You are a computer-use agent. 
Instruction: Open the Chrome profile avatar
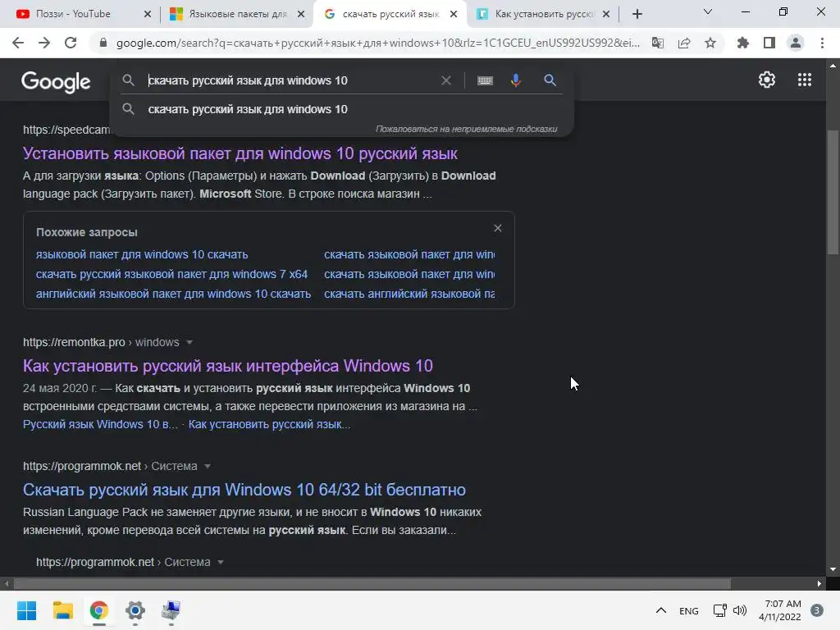796,43
